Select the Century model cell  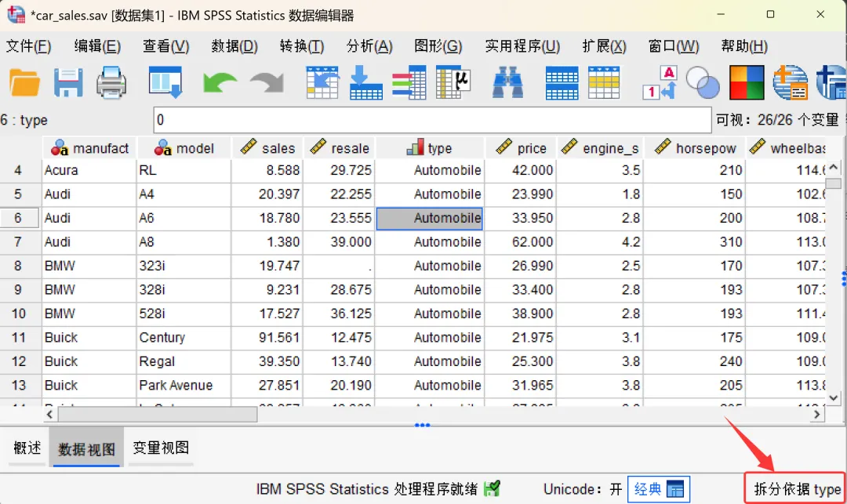(x=184, y=338)
